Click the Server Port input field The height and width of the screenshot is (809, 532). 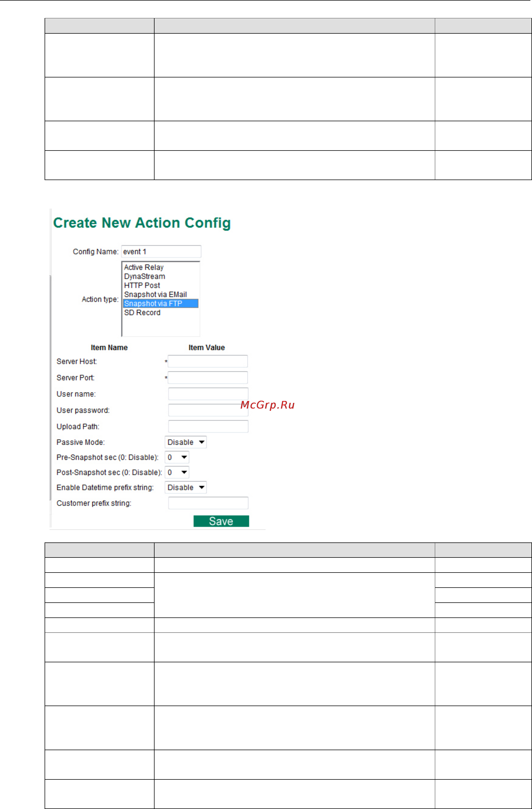click(x=208, y=378)
